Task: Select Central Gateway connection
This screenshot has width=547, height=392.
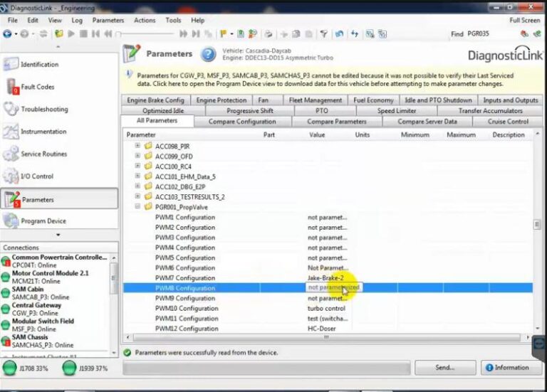Action: pos(56,309)
